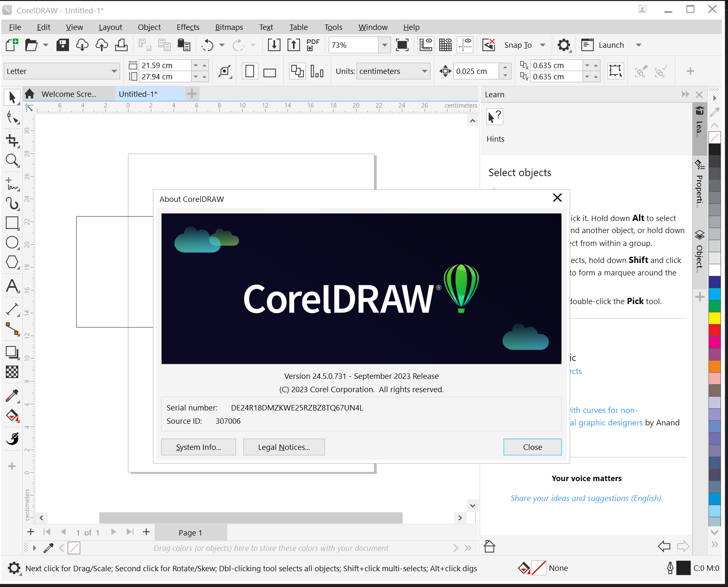This screenshot has width=728, height=587.
Task: Toggle Show Rulers button
Action: (426, 45)
